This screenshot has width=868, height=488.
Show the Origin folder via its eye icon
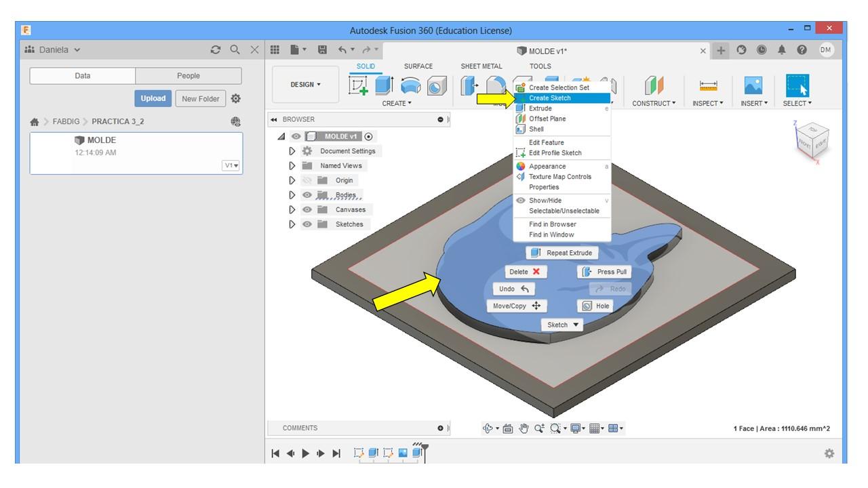(307, 180)
